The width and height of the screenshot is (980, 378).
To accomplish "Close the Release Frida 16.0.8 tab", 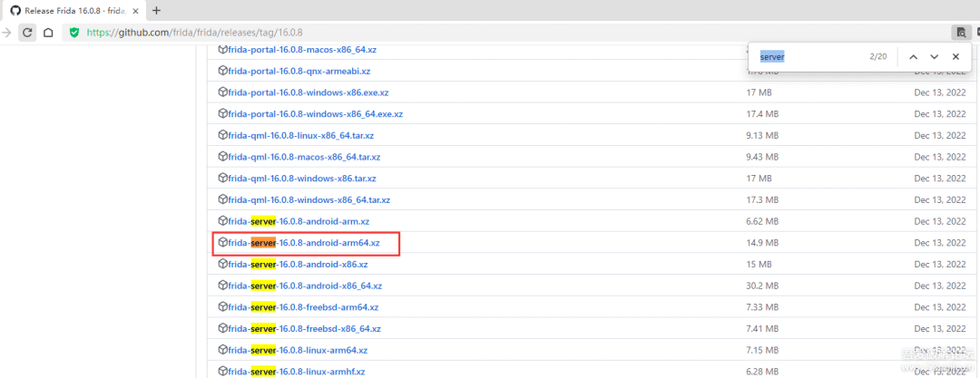I will pos(135,11).
